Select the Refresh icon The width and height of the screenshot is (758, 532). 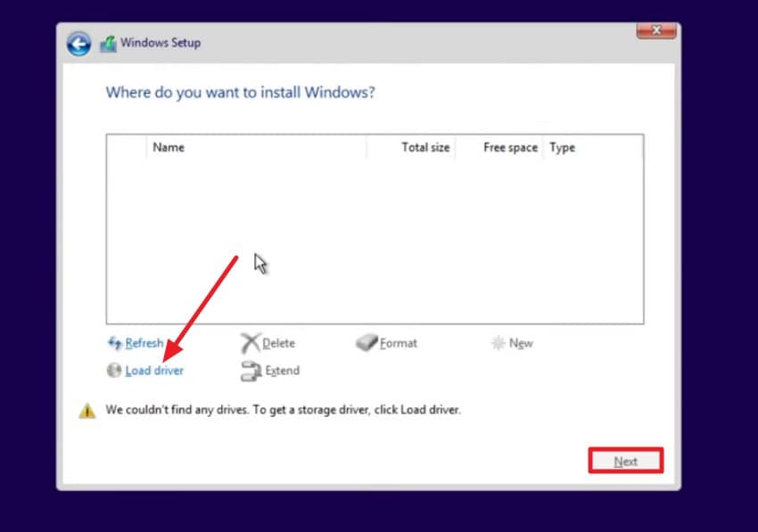pyautogui.click(x=116, y=343)
